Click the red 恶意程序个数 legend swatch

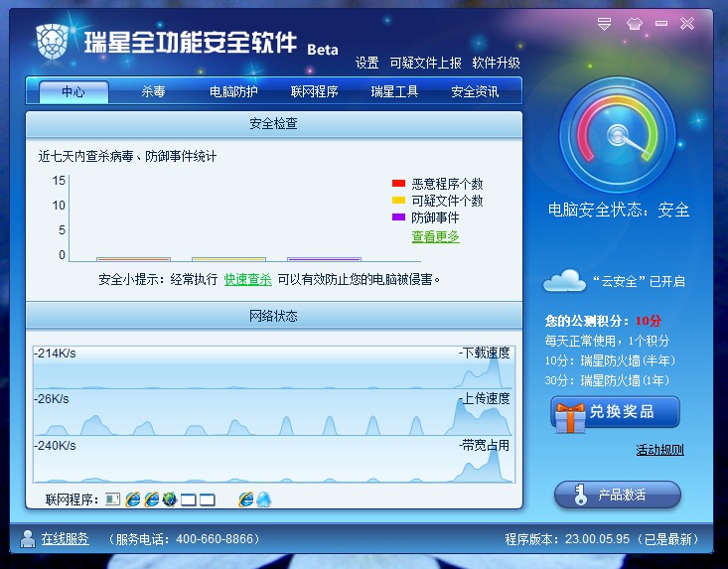click(x=398, y=184)
